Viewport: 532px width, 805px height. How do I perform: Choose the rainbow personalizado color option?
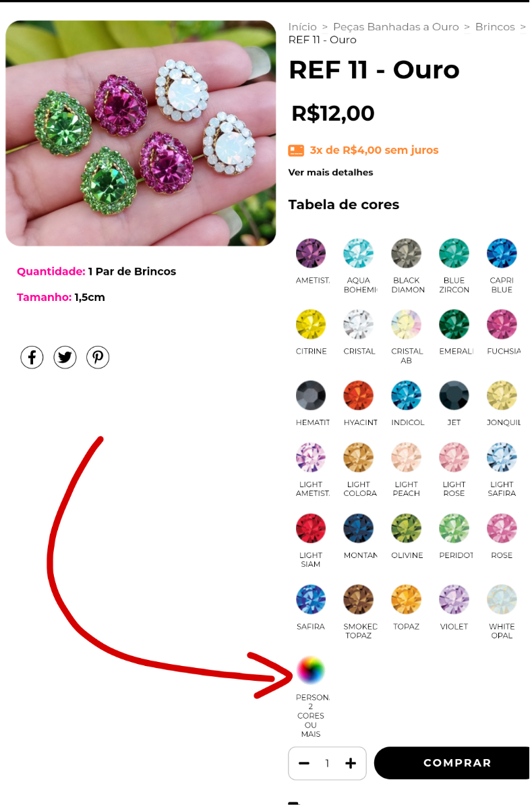[311, 670]
